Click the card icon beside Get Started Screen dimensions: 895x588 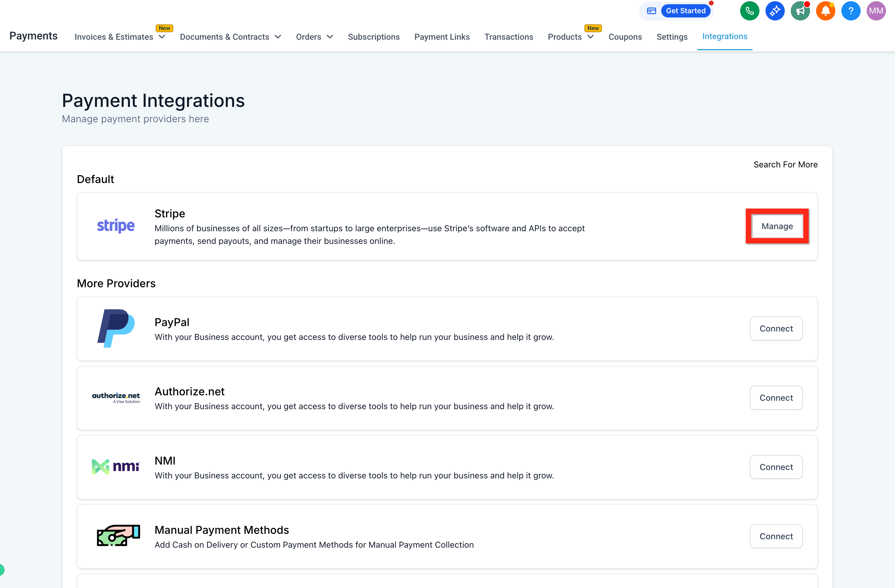[x=651, y=11]
